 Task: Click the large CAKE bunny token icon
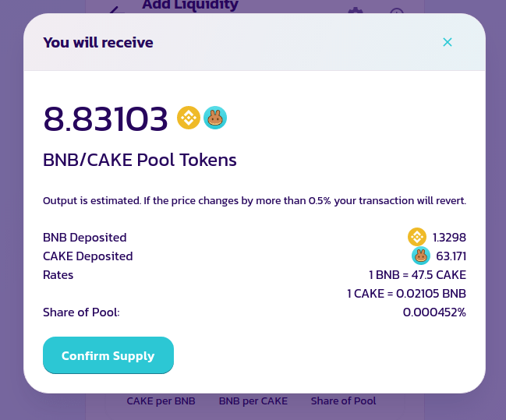[215, 118]
